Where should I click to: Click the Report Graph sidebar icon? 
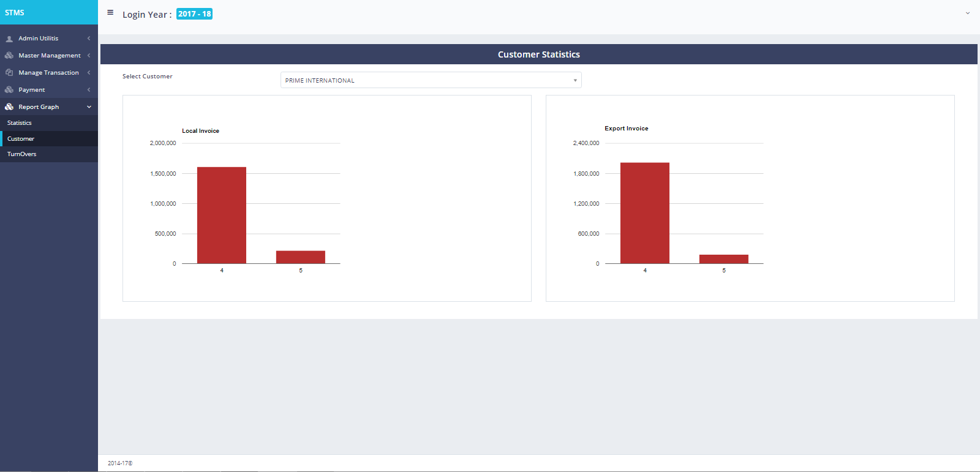(9, 107)
